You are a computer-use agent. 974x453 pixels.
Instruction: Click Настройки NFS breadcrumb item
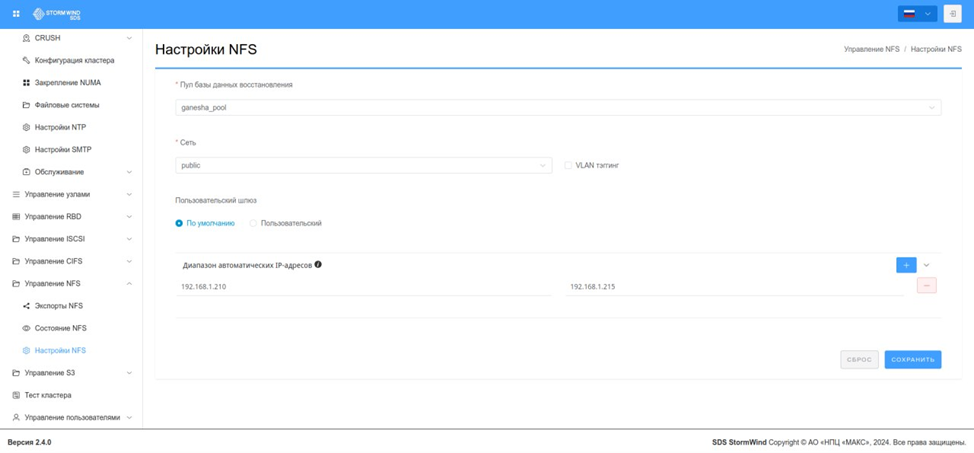[x=936, y=48]
